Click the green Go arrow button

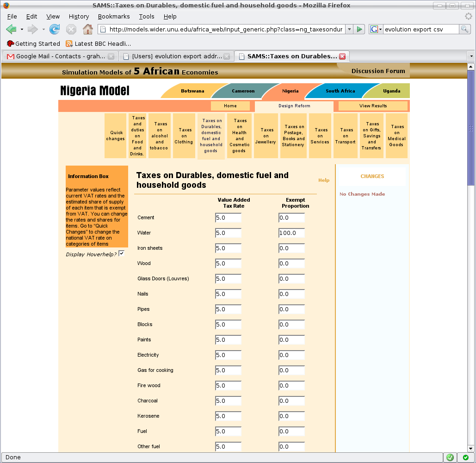pos(359,30)
